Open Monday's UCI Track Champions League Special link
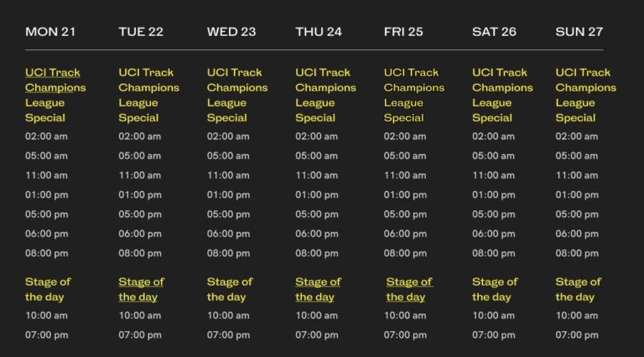Viewport: 644px width, 357px height. coord(55,96)
